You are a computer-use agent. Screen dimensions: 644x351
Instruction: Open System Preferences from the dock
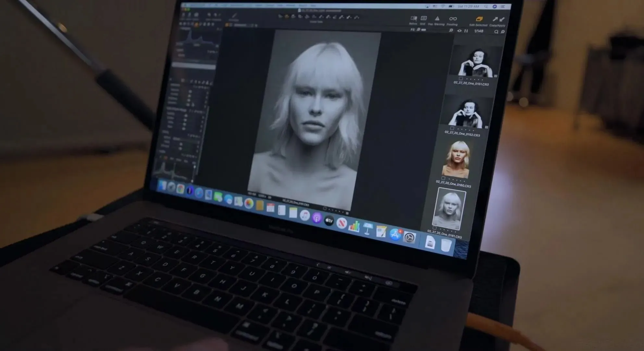coord(409,238)
